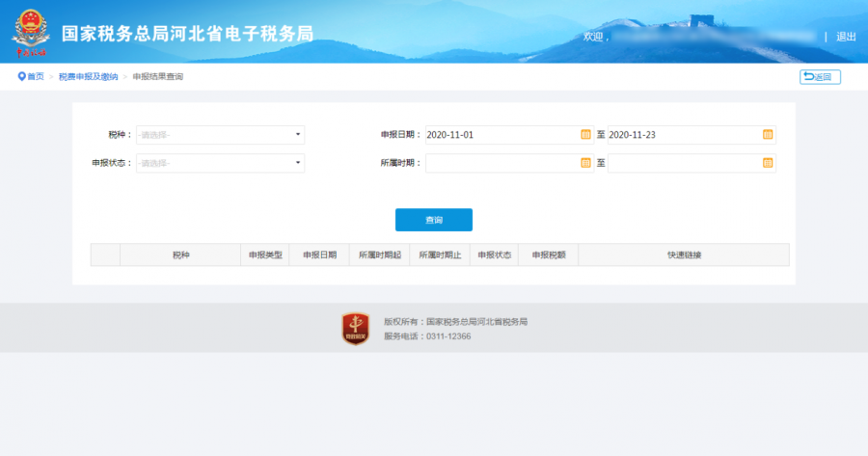868x456 pixels.
Task: Click the 申报日期 end date field
Action: pyautogui.click(x=683, y=135)
